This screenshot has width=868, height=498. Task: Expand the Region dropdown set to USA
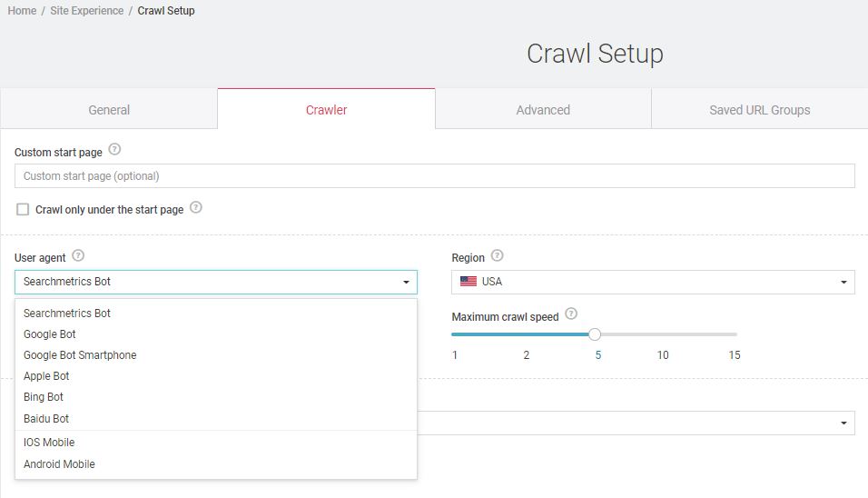pos(653,282)
